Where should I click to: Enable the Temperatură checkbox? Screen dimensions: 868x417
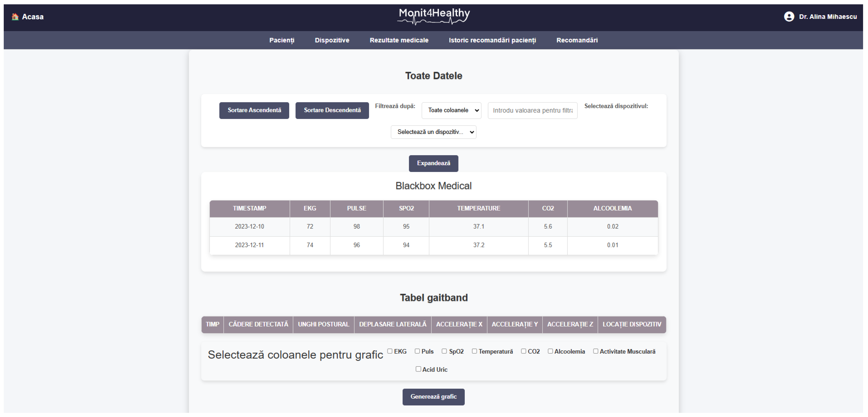click(x=474, y=351)
